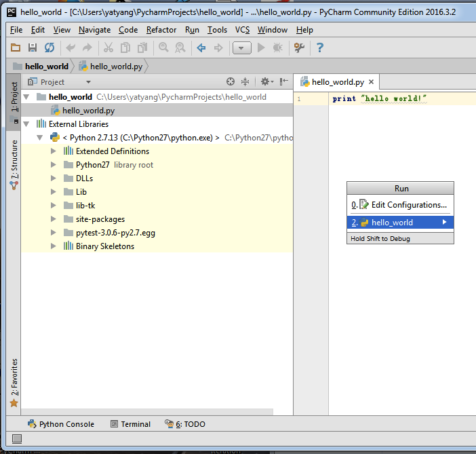Expand the hello_world submenu arrow in popup

(444, 222)
